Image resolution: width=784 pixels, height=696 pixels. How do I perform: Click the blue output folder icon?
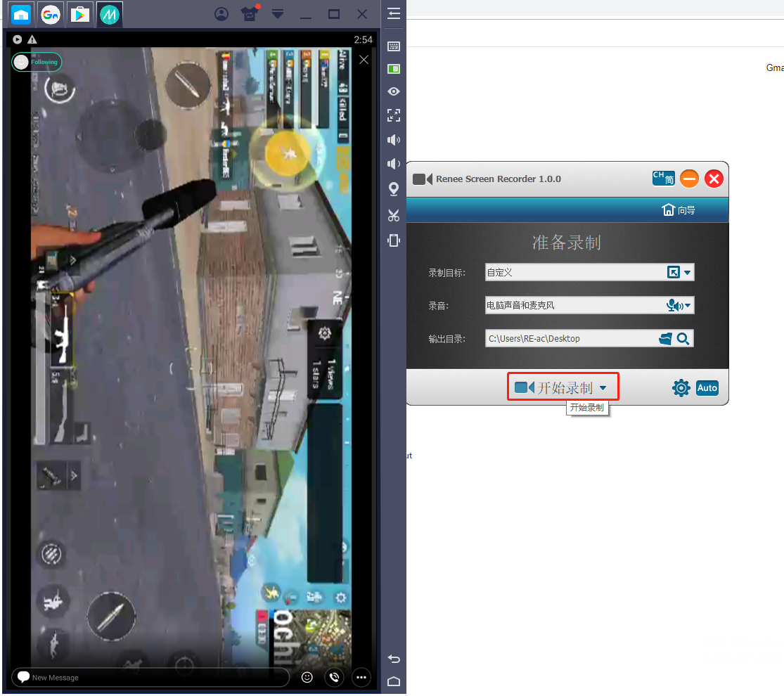[665, 339]
